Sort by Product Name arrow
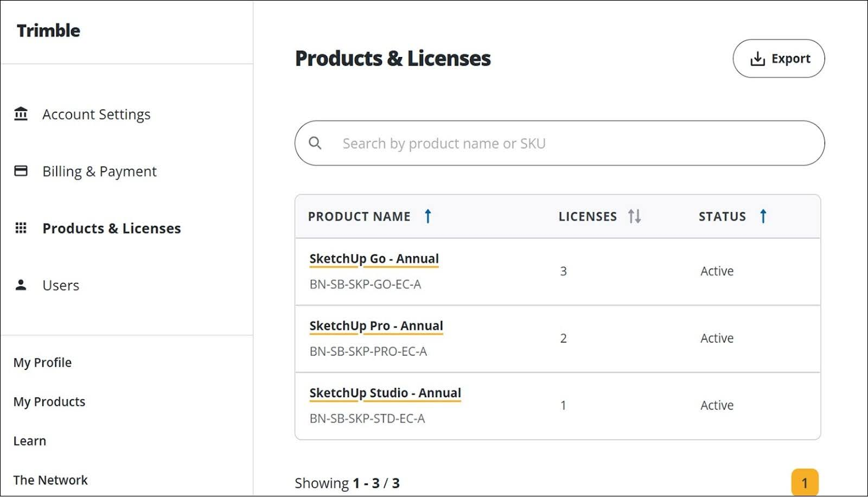The height and width of the screenshot is (497, 868). pos(427,216)
